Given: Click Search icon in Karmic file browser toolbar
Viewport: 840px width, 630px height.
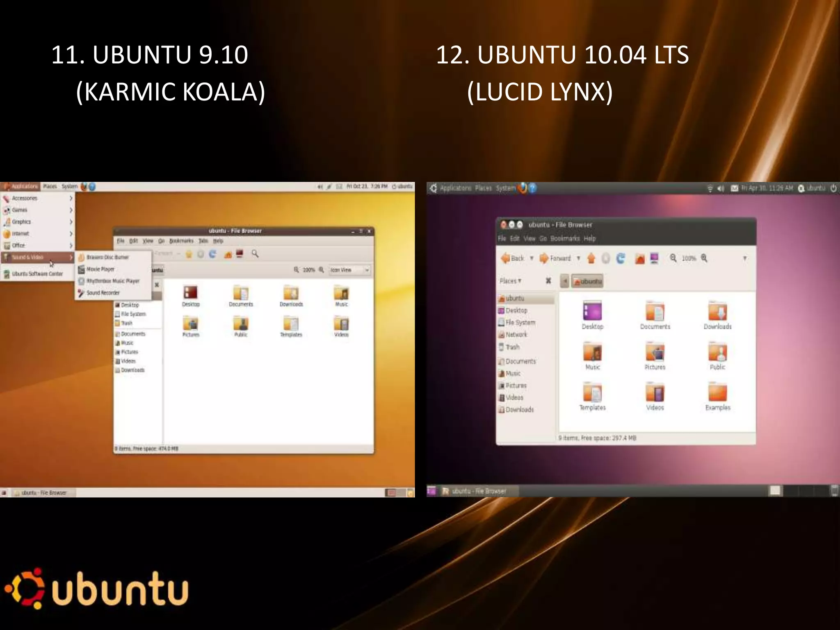Looking at the screenshot, I should pos(255,254).
